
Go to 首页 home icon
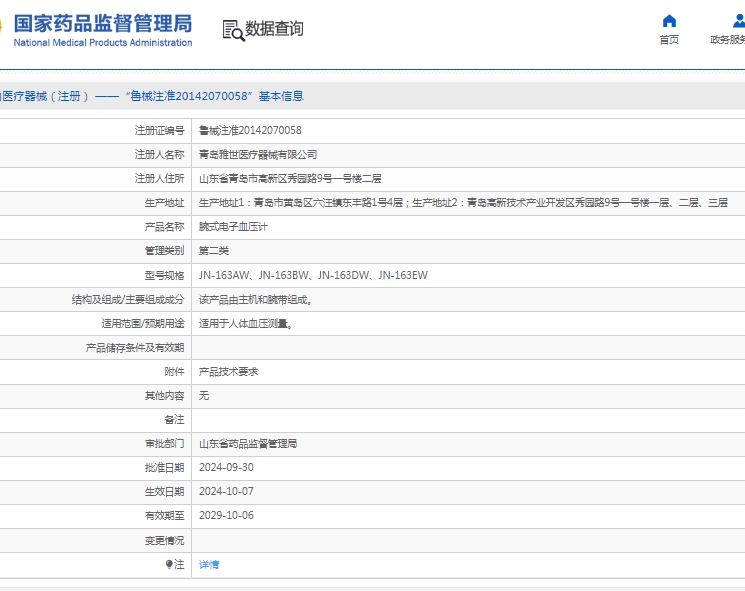(x=669, y=21)
